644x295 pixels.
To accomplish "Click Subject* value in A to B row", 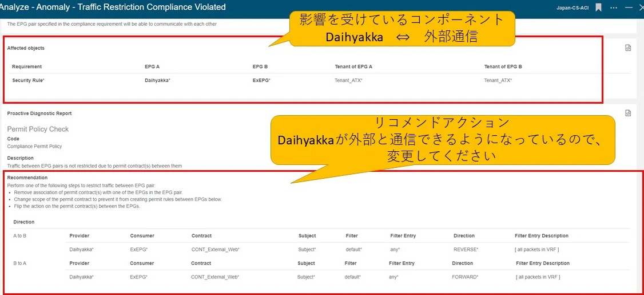I will click(x=307, y=249).
